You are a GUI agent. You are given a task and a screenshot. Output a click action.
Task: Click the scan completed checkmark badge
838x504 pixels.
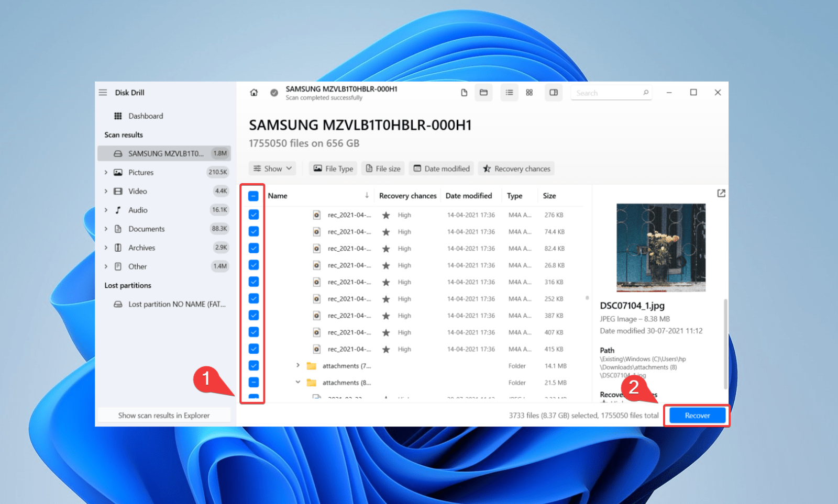[x=274, y=92]
